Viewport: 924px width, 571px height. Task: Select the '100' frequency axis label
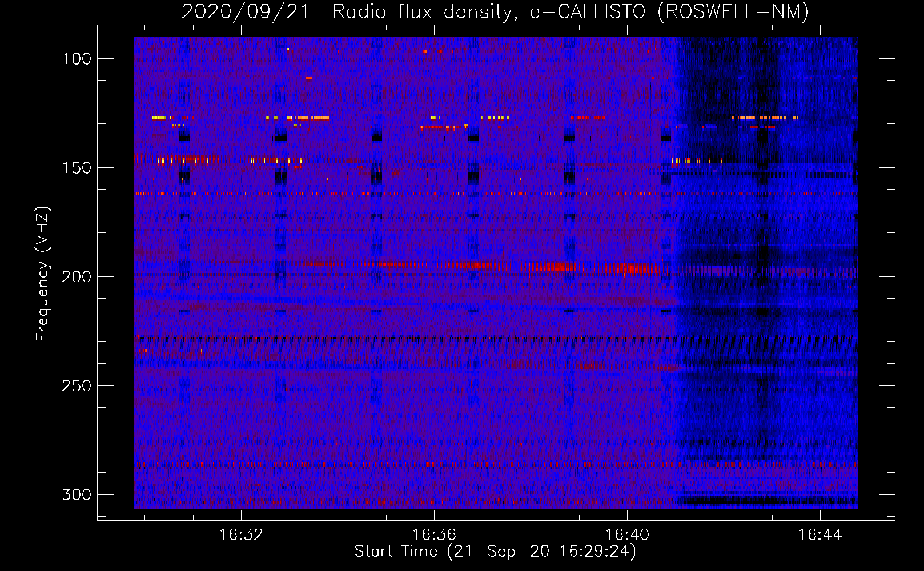click(77, 59)
